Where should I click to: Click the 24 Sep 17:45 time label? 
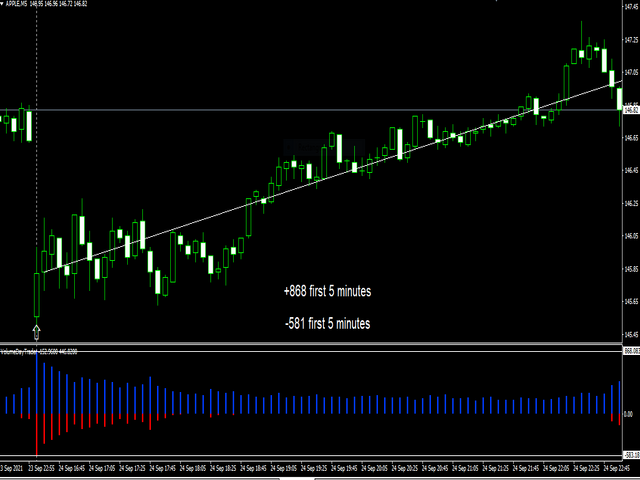coord(163,468)
